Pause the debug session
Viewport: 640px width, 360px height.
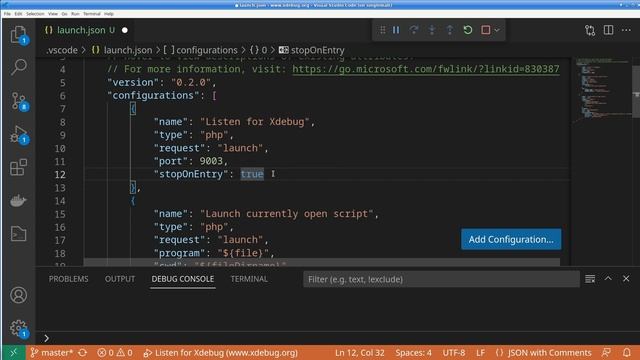tap(396, 30)
